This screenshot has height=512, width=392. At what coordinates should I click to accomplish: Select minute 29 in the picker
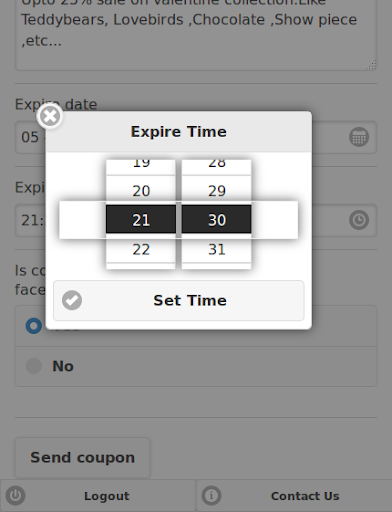pos(216,190)
